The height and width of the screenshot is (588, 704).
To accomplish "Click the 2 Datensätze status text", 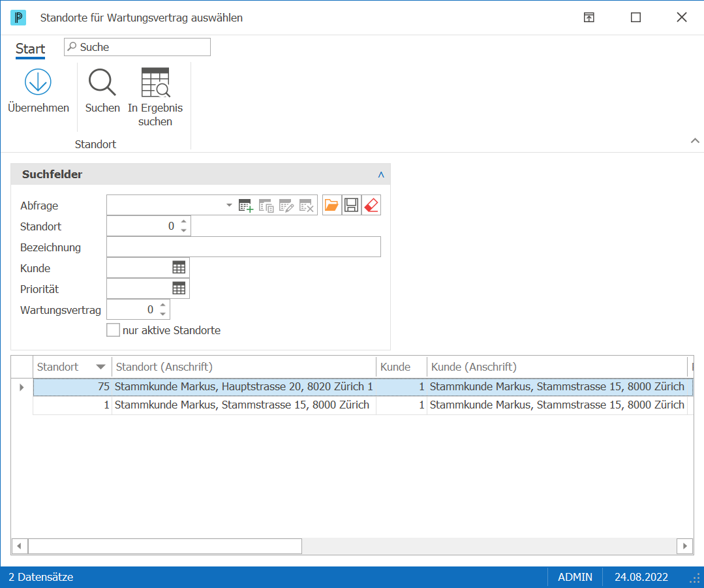I will (41, 577).
